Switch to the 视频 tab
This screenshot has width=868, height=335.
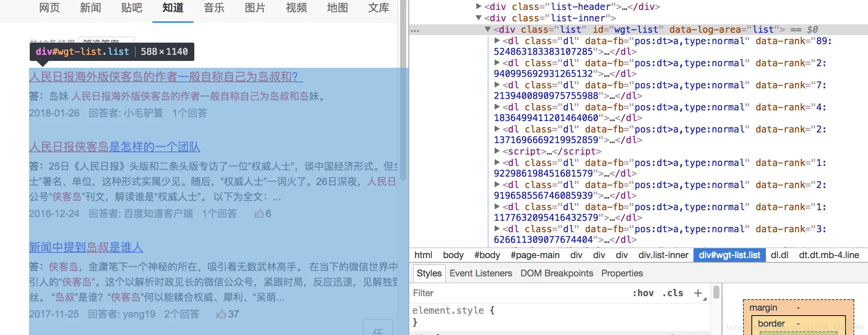click(296, 8)
